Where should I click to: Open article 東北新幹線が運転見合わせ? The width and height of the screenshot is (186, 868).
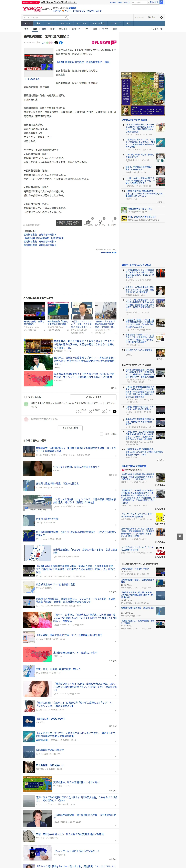tap(50, 750)
